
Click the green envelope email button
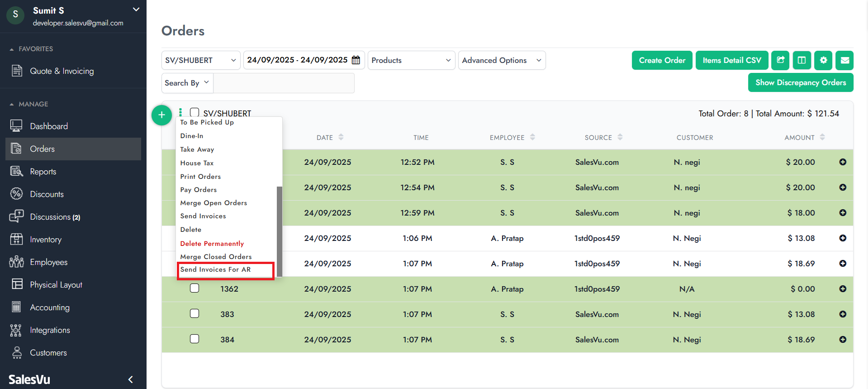[844, 60]
